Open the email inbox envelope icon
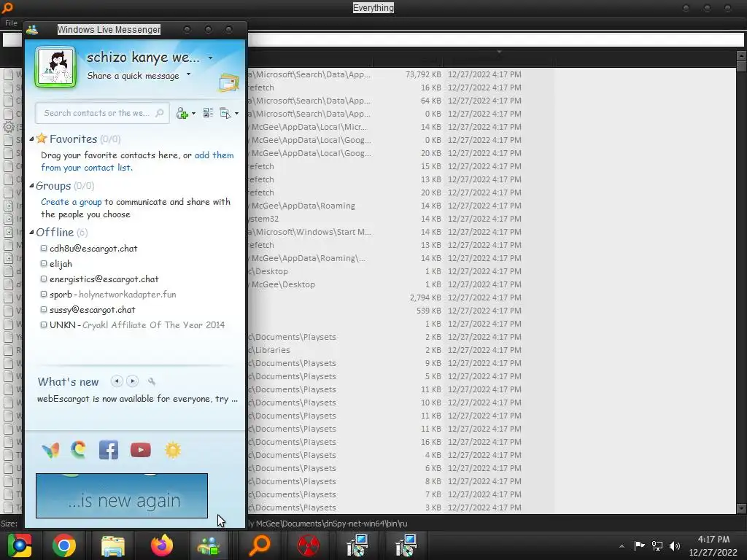The width and height of the screenshot is (747, 560). click(228, 83)
